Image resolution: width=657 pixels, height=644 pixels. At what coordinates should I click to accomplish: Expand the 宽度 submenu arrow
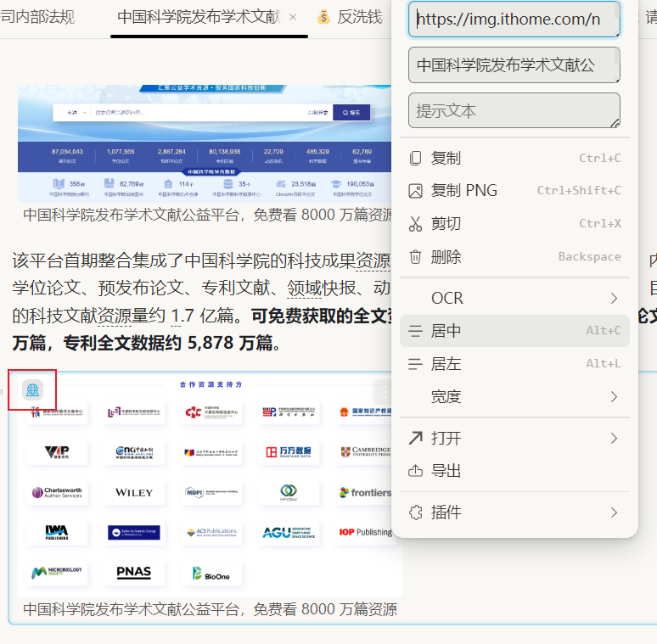614,396
